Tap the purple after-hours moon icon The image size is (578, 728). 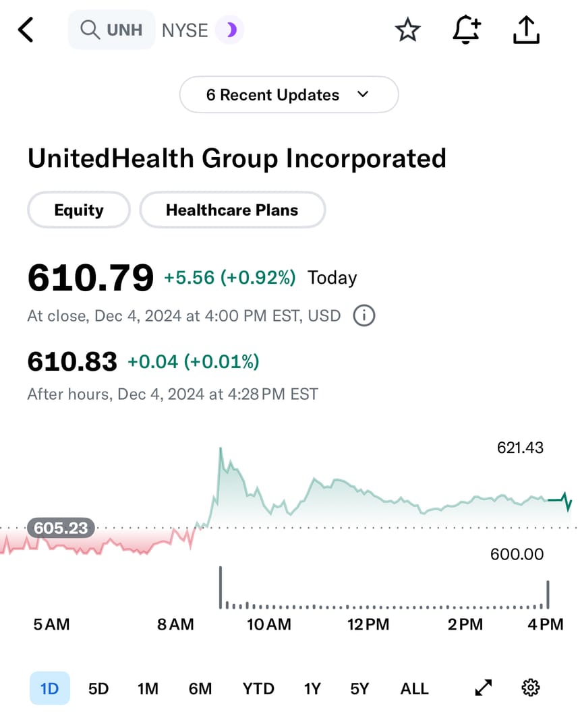(x=230, y=30)
